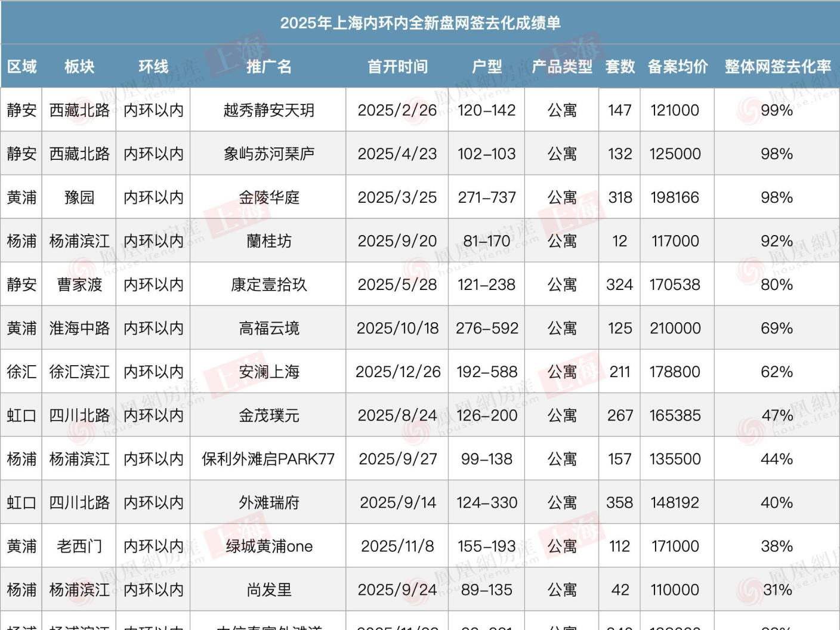Click the sell-through rate 80%

pos(777,285)
